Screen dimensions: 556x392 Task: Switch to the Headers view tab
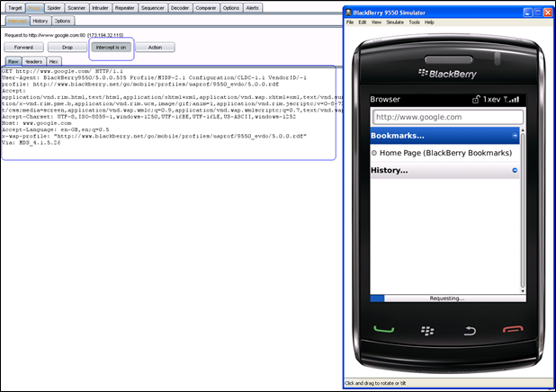click(x=34, y=61)
